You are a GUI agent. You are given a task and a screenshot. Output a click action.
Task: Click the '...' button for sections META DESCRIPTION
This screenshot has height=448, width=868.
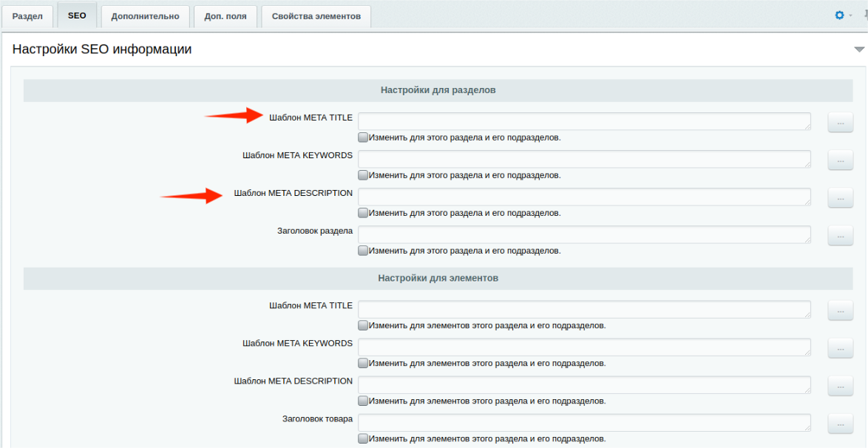(x=840, y=197)
